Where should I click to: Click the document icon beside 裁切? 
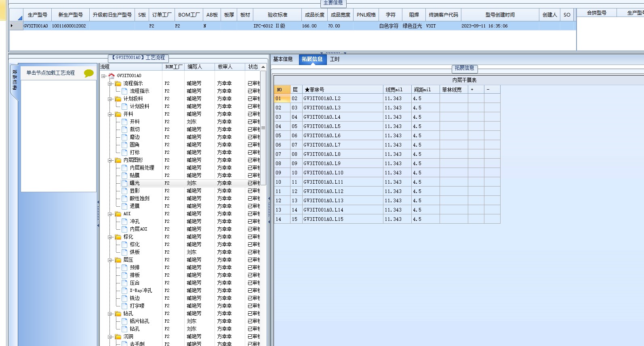tap(125, 129)
